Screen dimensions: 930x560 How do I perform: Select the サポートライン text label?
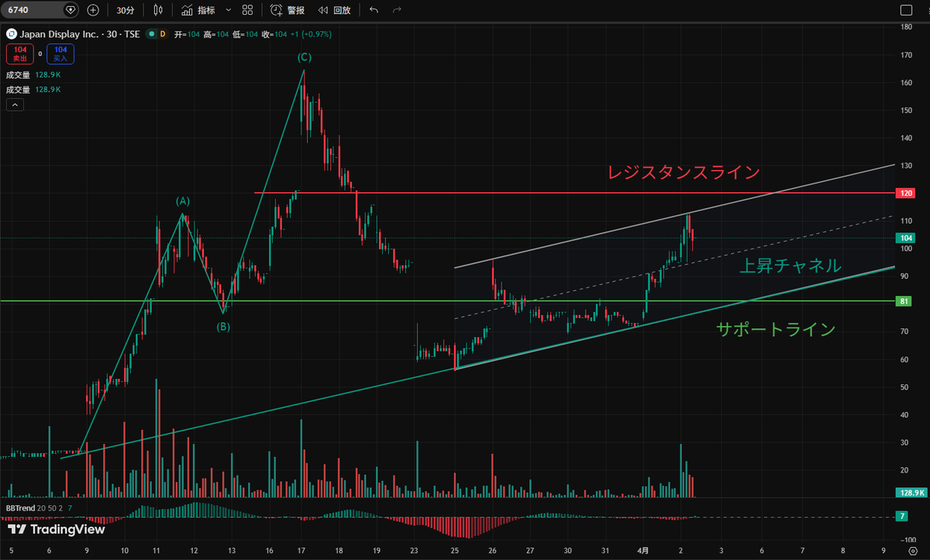tap(776, 329)
